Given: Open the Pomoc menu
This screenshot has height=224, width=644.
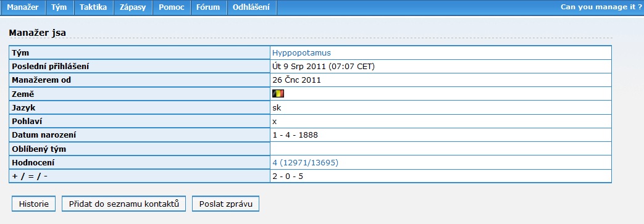Looking at the screenshot, I should point(171,7).
